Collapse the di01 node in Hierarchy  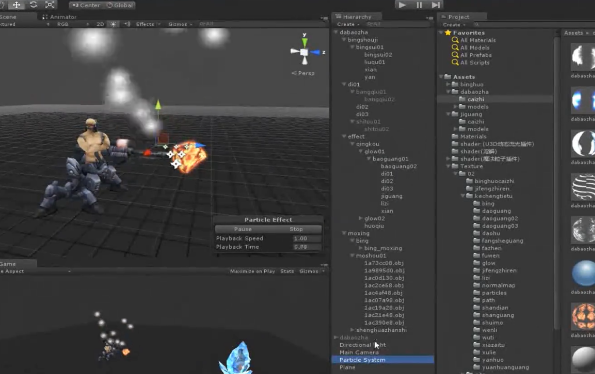(344, 84)
